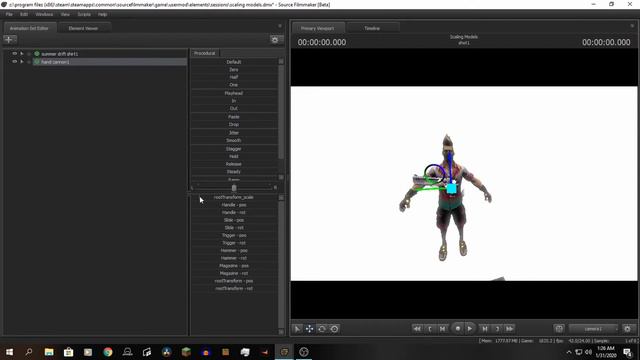Adjust the procedural preset strength slider handle

234,188
